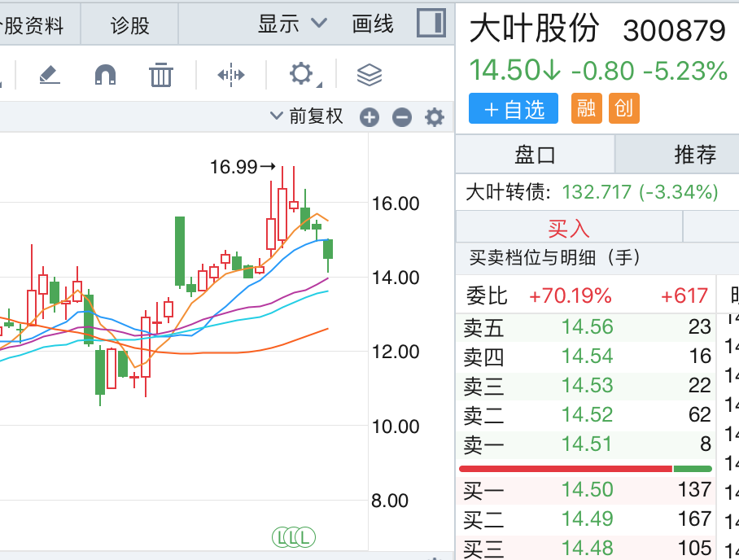
Task: Zoom out chart with minus icon
Action: point(402,117)
